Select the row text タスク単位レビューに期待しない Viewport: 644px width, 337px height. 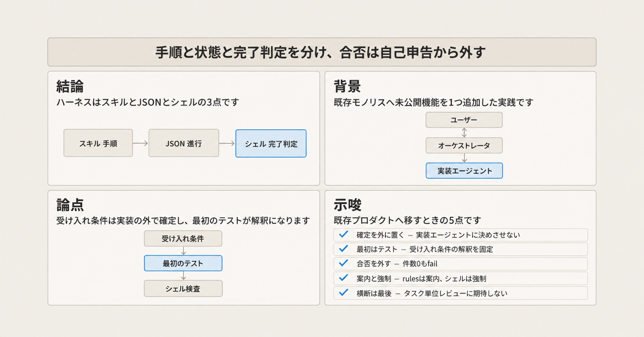point(455,293)
